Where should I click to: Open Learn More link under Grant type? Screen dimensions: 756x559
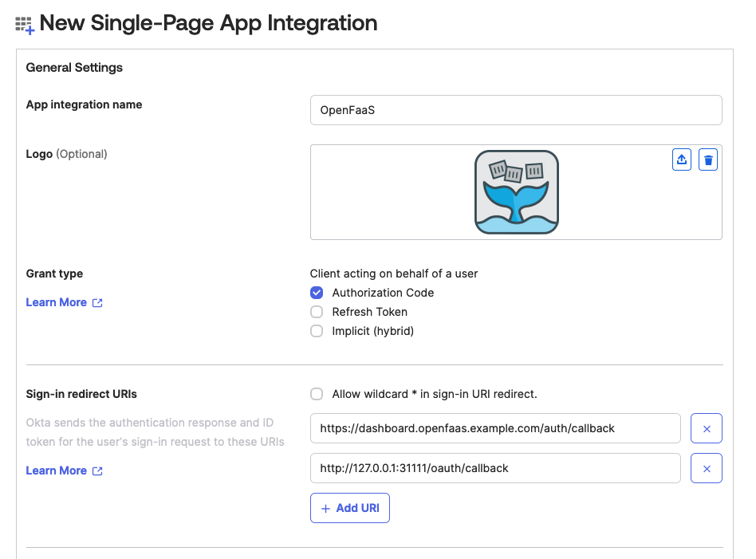pyautogui.click(x=56, y=302)
